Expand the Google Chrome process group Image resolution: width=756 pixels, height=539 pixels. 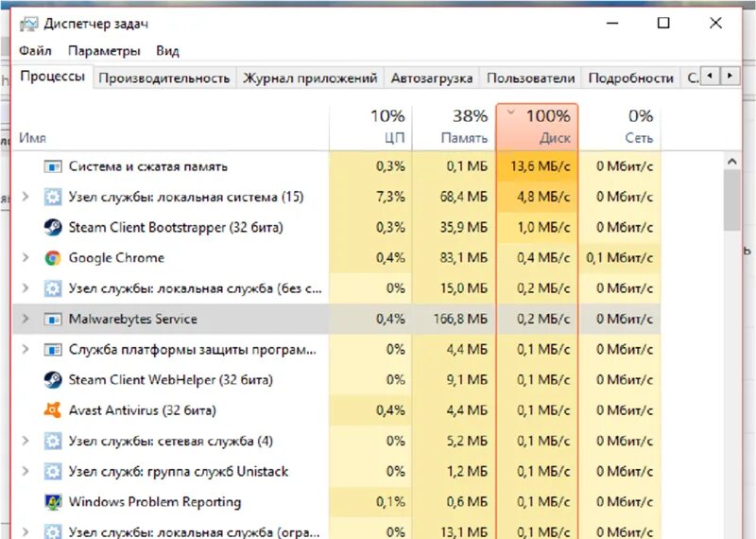[26, 257]
